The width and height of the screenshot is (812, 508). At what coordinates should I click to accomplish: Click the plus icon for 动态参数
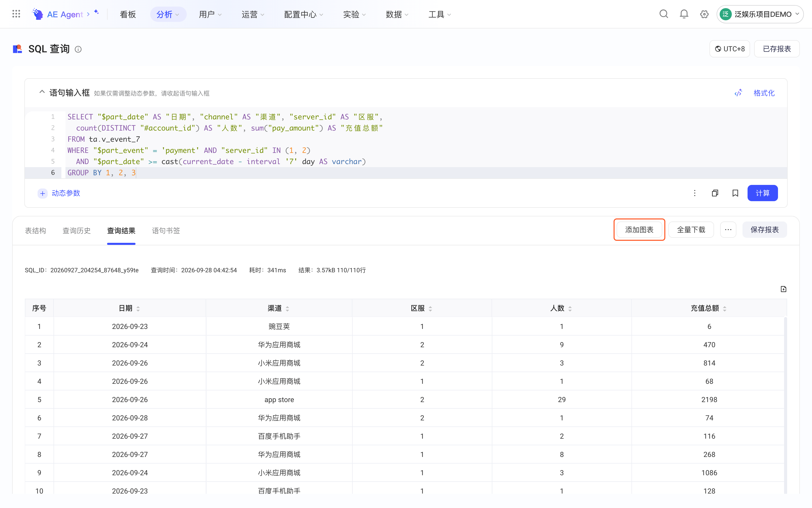point(43,193)
